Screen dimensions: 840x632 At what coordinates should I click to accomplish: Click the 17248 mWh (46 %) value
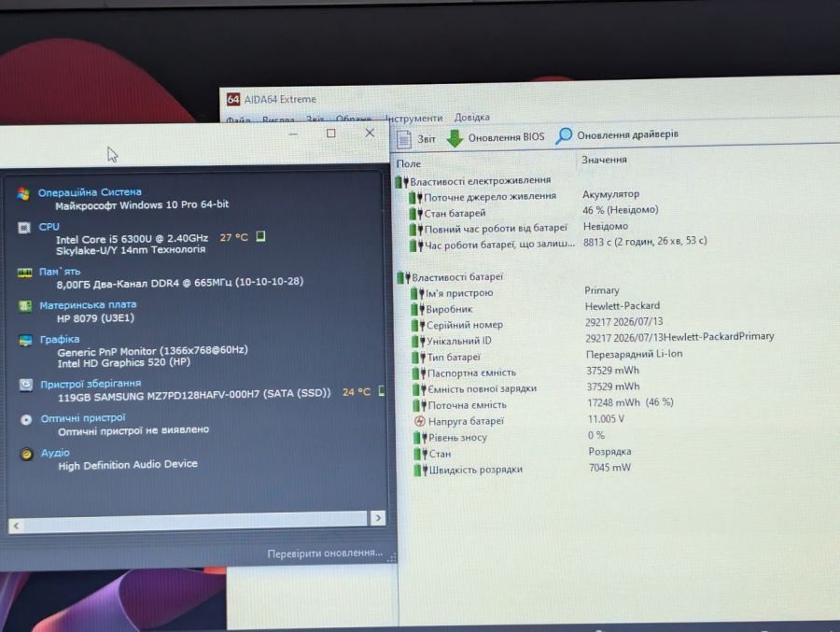[x=631, y=402]
